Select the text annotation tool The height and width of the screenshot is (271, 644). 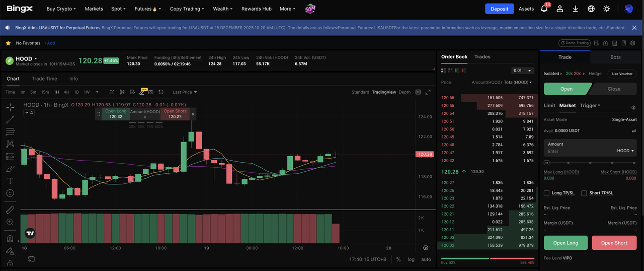pyautogui.click(x=10, y=181)
